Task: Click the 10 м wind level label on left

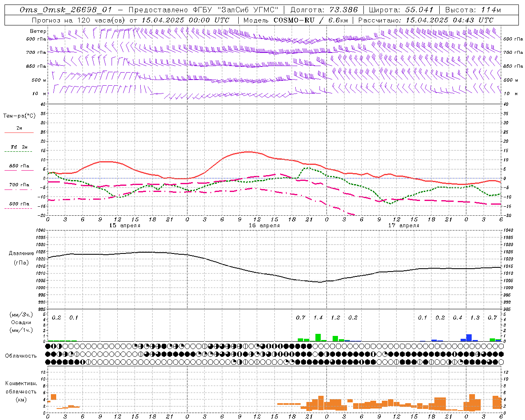Action: click(x=39, y=94)
